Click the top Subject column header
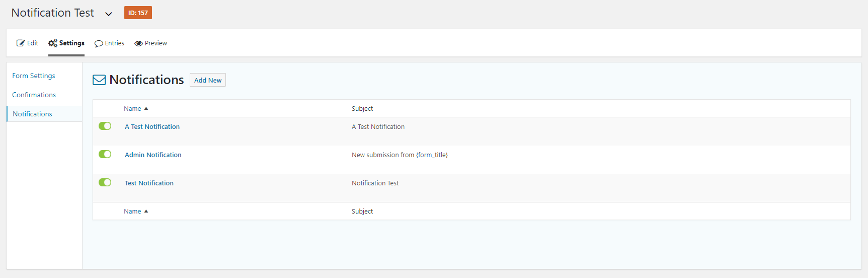The image size is (868, 278). (362, 109)
